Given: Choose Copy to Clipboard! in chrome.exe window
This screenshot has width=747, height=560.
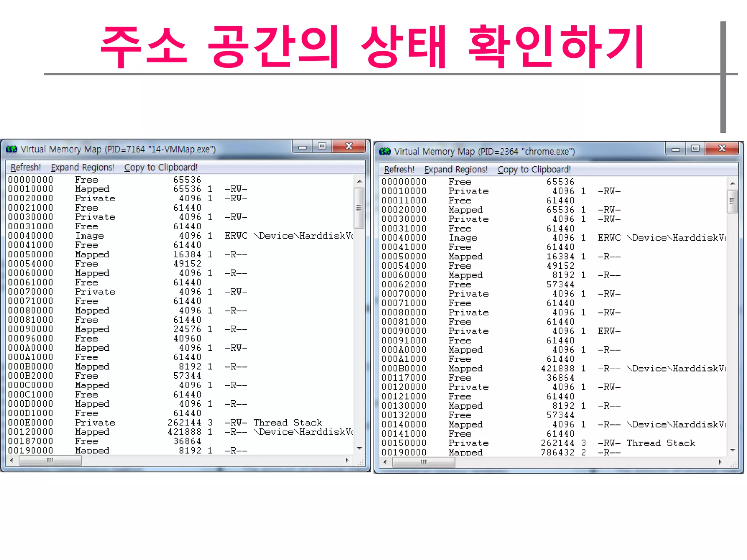Looking at the screenshot, I should tap(534, 170).
